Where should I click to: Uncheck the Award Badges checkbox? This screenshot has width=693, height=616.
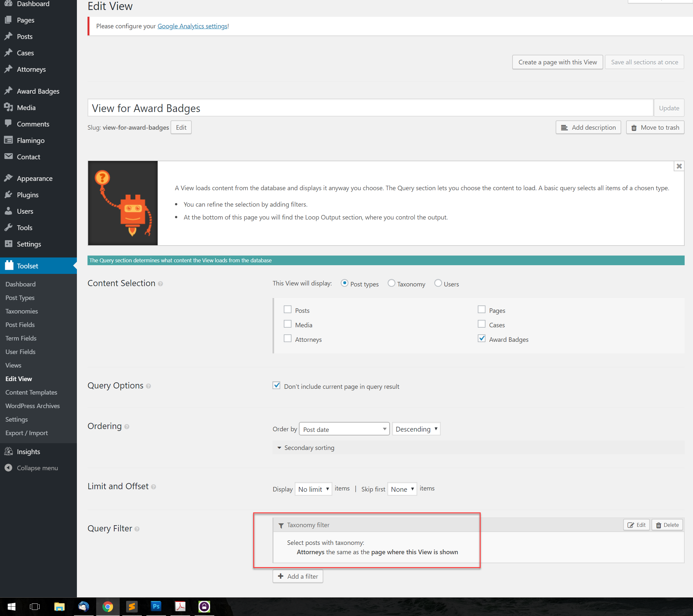point(481,339)
